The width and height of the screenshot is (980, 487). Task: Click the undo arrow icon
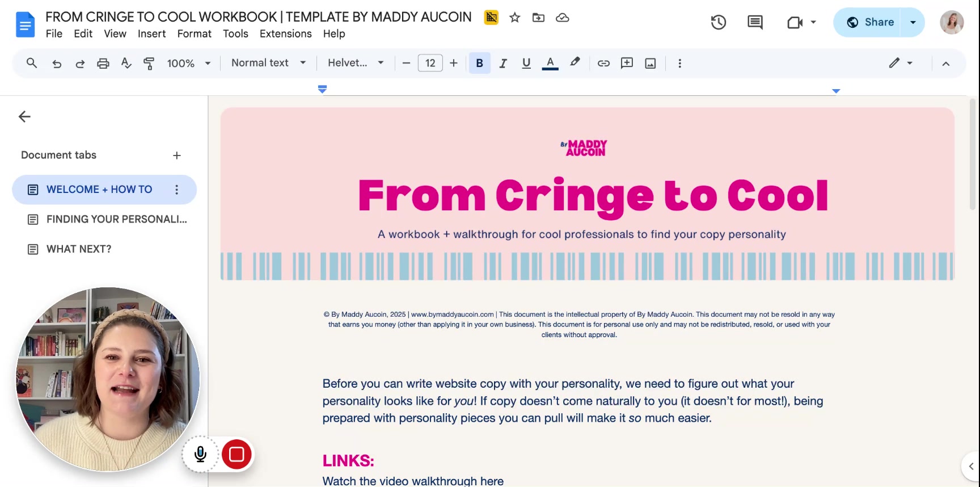pyautogui.click(x=57, y=64)
